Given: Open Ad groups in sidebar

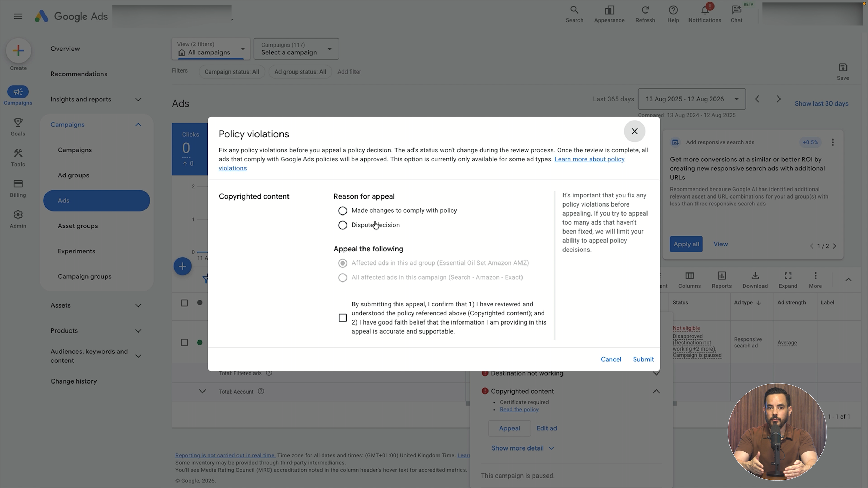Looking at the screenshot, I should pyautogui.click(x=73, y=175).
